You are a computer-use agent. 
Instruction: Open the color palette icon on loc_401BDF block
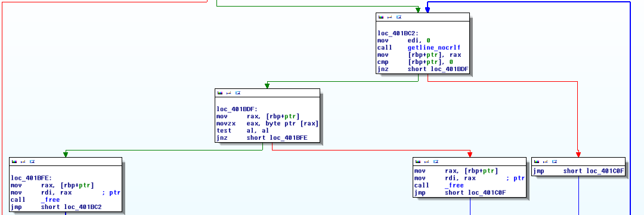point(219,93)
